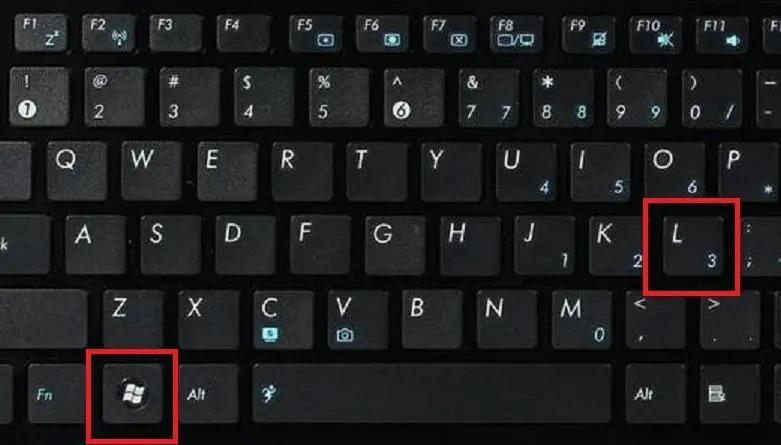Click the Windows logo key
The width and height of the screenshot is (781, 445).
tap(132, 393)
